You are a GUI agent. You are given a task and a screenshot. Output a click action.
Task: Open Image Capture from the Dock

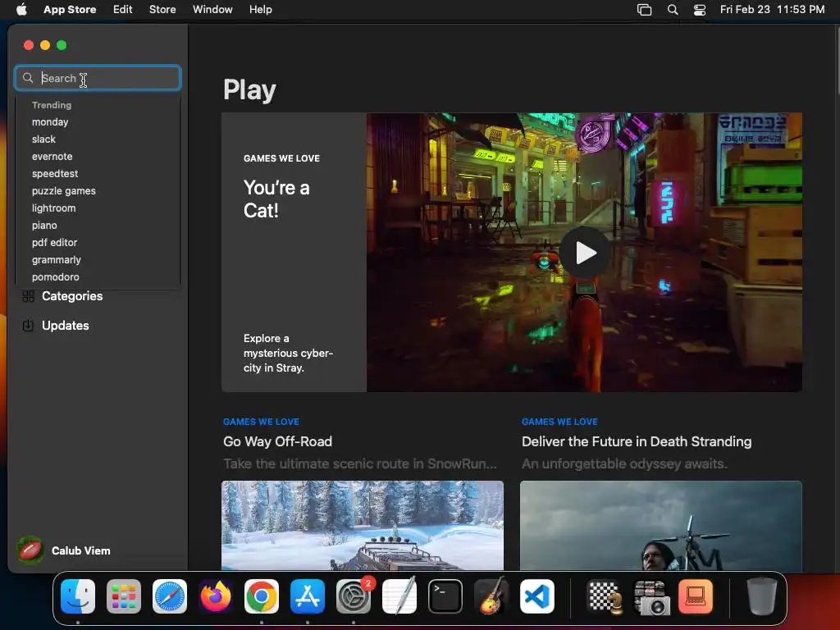tap(651, 596)
